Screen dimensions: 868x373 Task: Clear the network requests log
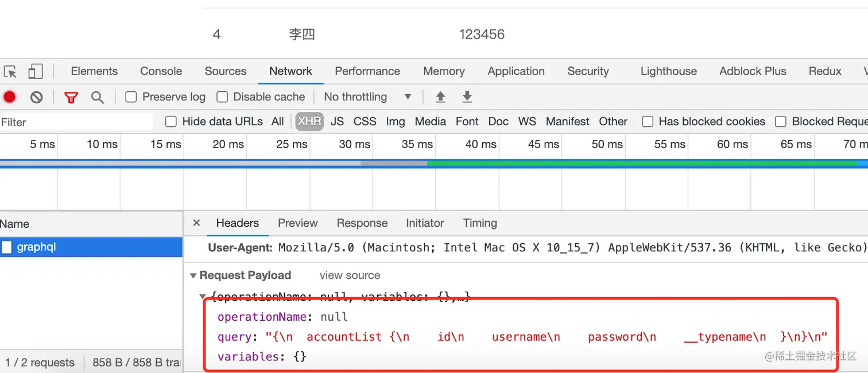pyautogui.click(x=36, y=97)
